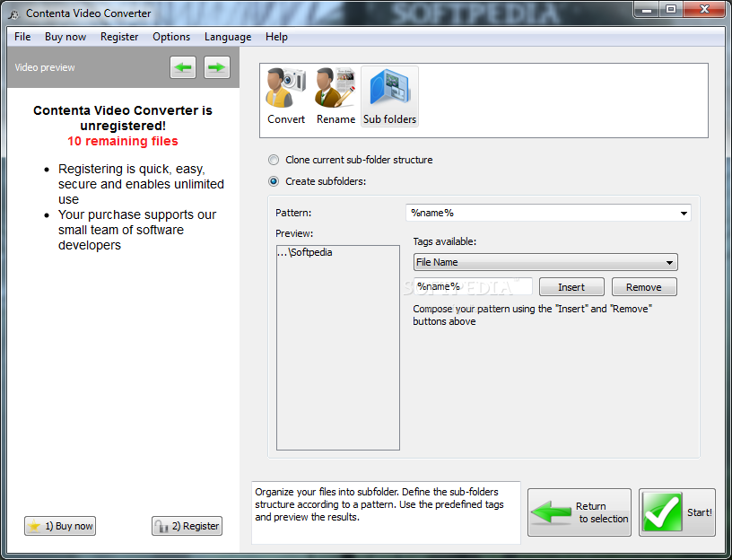The height and width of the screenshot is (560, 732).
Task: Click the 2) Register button
Action: 187,526
